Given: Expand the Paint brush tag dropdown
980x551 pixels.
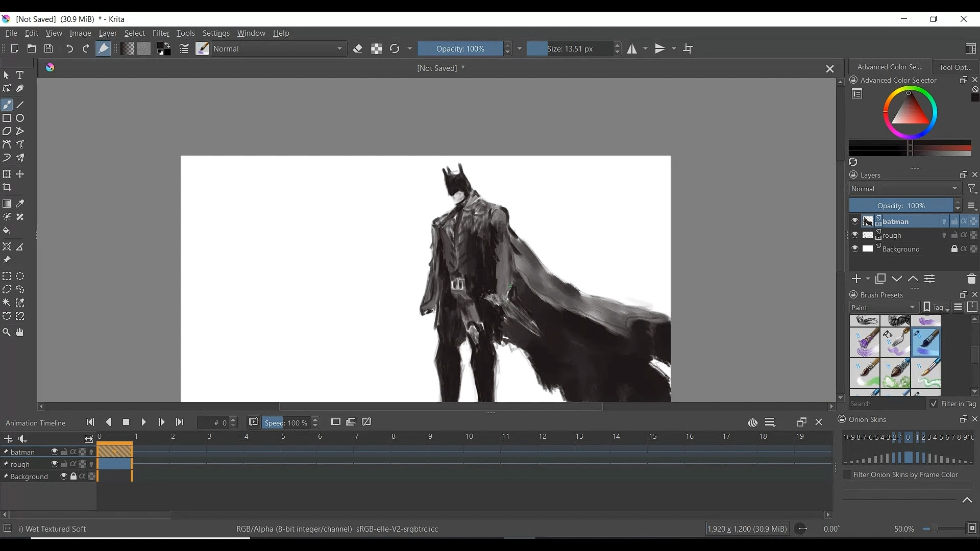Looking at the screenshot, I should 884,307.
